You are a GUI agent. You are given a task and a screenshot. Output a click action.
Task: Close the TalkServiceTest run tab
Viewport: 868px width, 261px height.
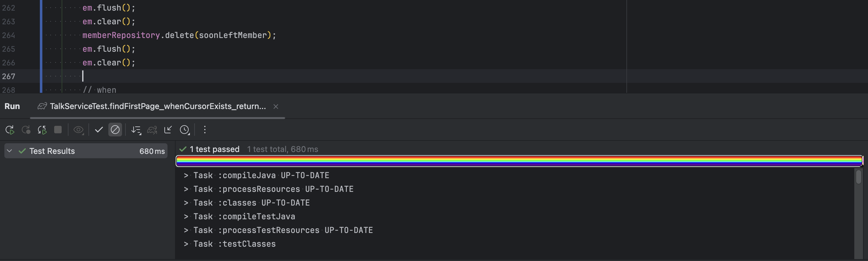coord(276,107)
